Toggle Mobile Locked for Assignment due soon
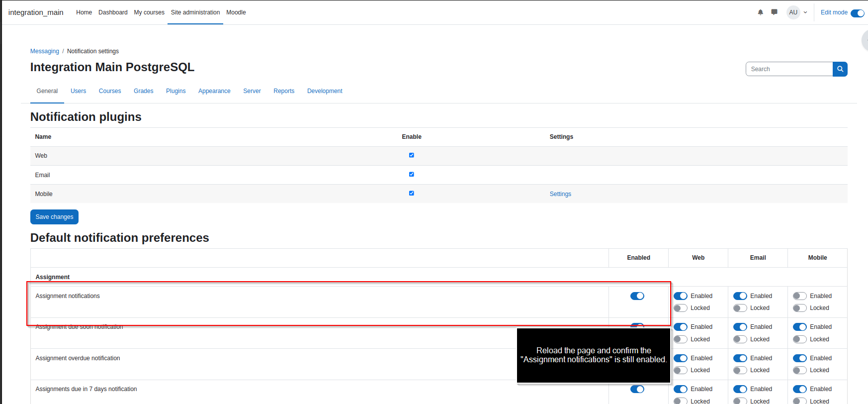This screenshot has width=868, height=404. click(799, 339)
